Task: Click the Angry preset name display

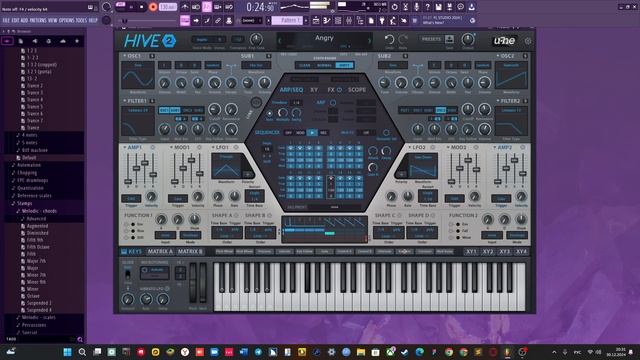Action: point(324,38)
